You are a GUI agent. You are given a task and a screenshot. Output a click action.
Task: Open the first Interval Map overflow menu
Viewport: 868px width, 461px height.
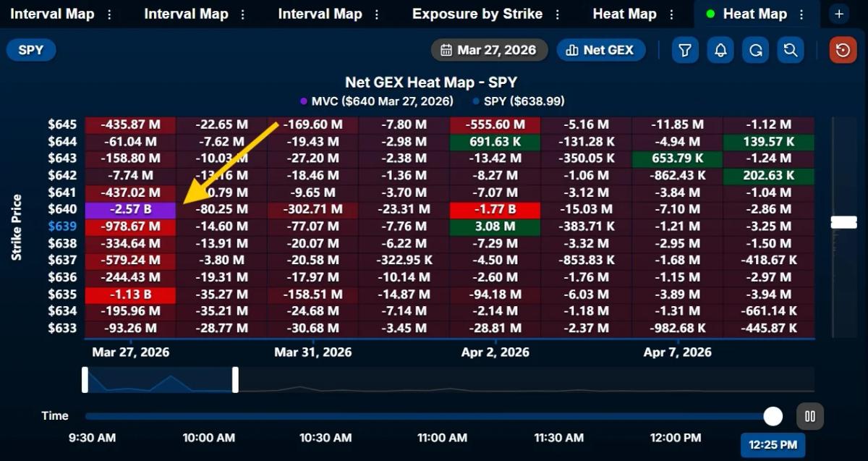click(x=109, y=13)
